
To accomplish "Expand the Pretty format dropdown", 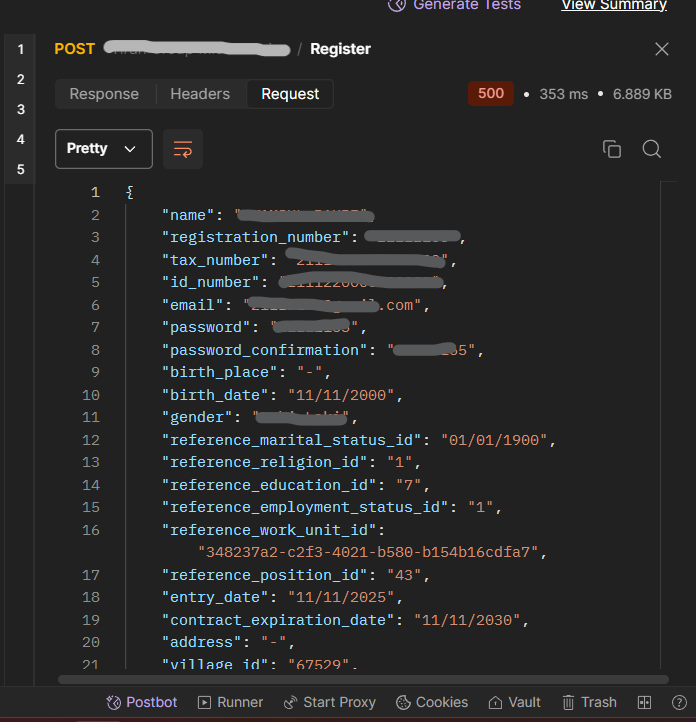I will 103,149.
